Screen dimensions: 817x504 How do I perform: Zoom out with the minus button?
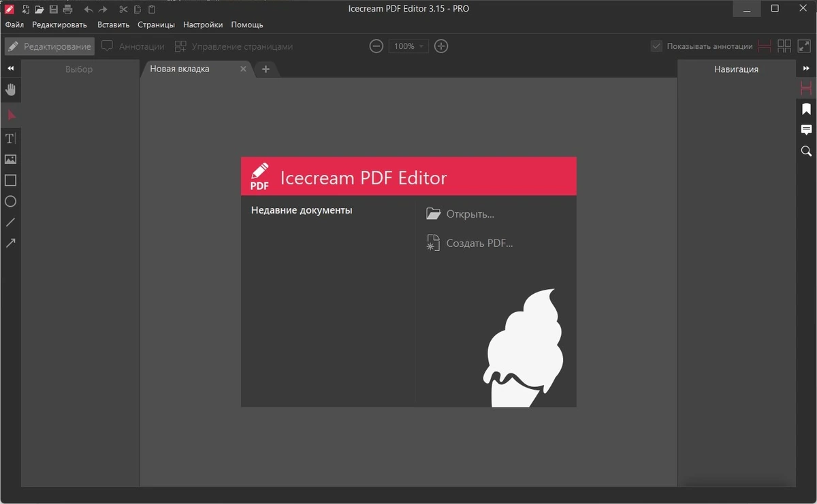pos(376,46)
